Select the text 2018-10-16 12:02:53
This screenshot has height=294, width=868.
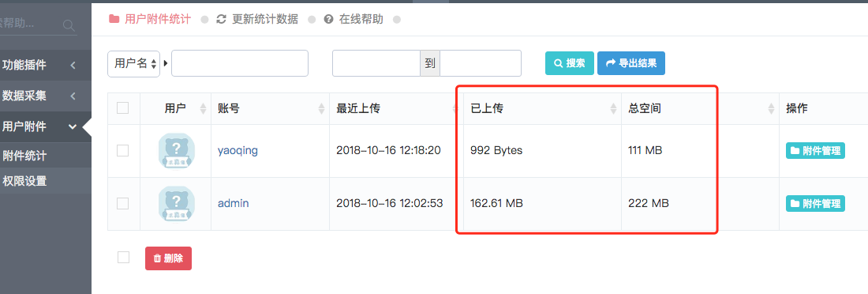pos(390,204)
